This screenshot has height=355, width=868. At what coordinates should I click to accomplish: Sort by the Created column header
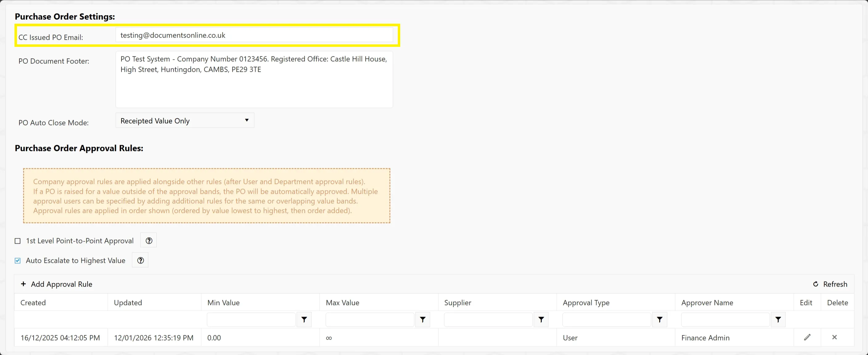61,302
